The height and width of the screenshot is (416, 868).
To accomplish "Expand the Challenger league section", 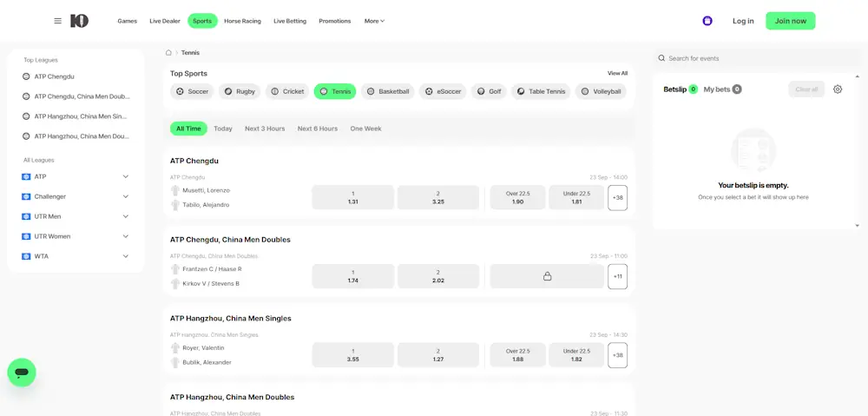I will [x=125, y=196].
